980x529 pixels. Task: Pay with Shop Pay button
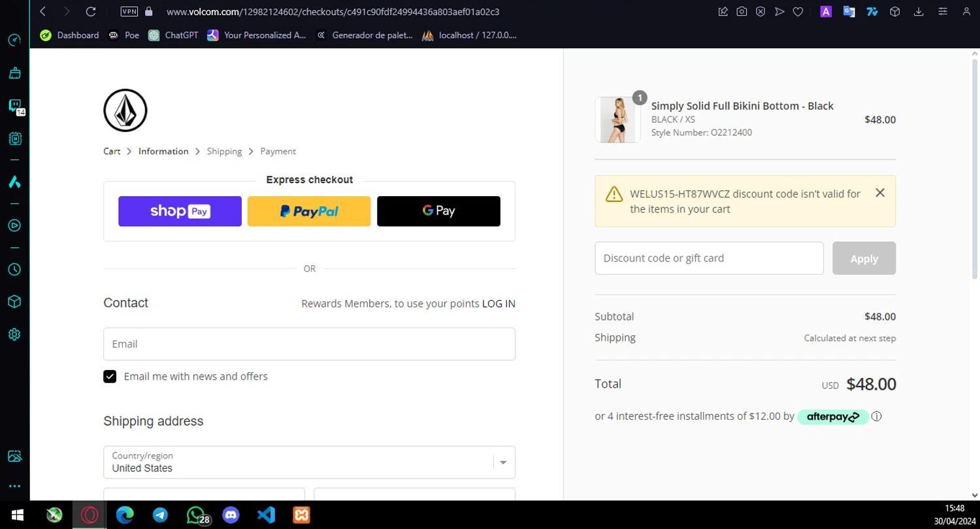coord(180,211)
